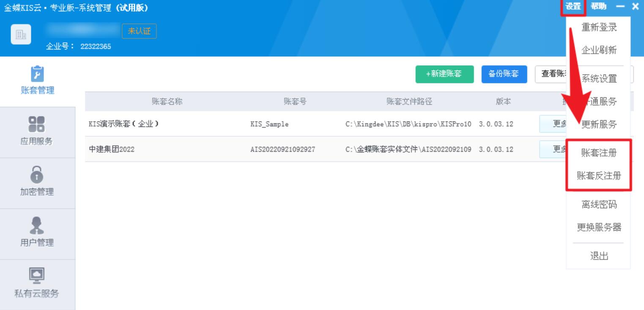Open the 账套管理 sidebar section
Image resolution: width=644 pixels, height=310 pixels.
38,82
